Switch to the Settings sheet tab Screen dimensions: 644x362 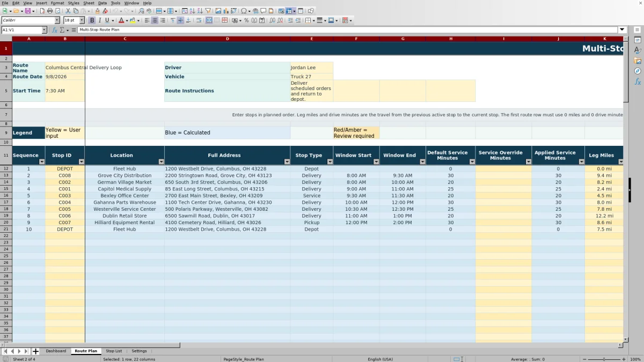coord(140,351)
